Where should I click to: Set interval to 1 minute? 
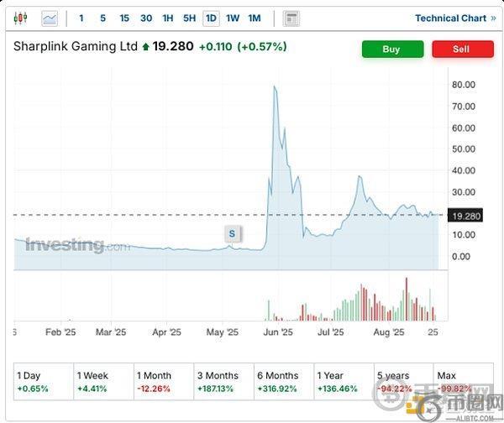click(x=81, y=18)
